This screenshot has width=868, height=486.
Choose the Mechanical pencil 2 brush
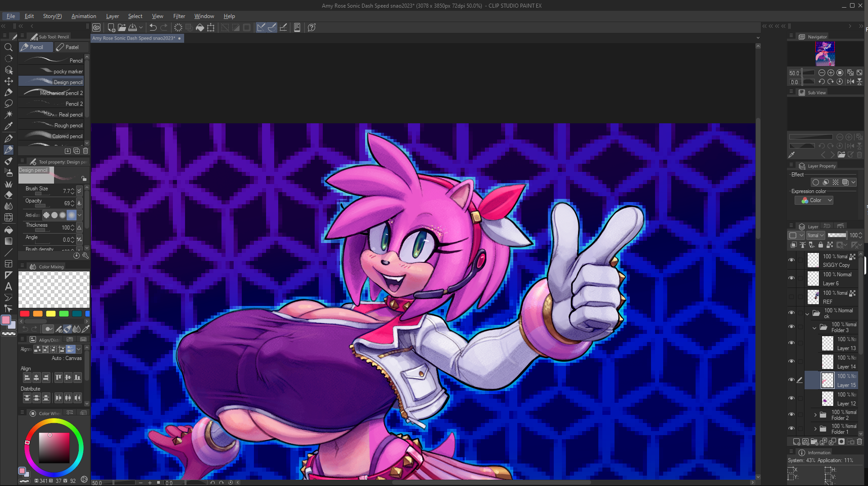pos(51,93)
